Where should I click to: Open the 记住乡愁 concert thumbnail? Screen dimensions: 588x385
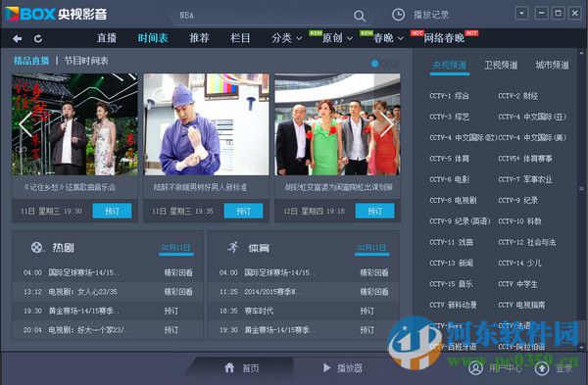[x=75, y=124]
